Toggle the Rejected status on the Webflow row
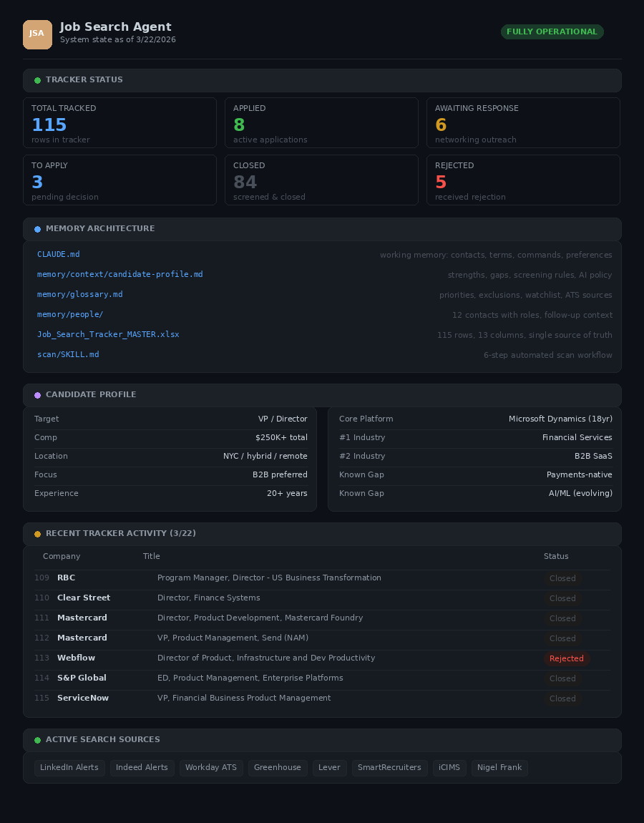 coord(567,658)
